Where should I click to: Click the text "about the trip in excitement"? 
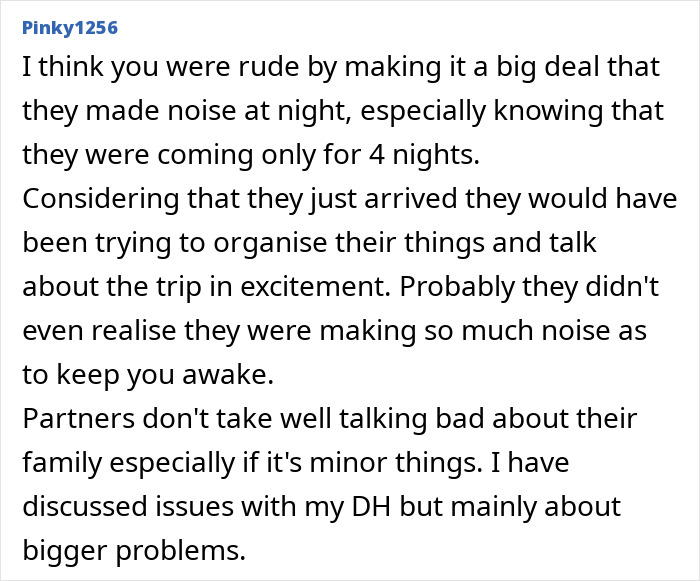[x=196, y=287]
